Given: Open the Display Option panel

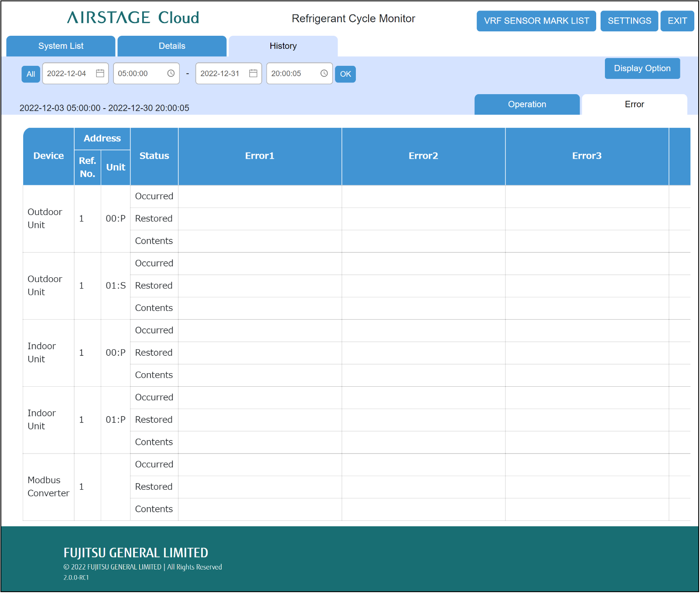Looking at the screenshot, I should 642,68.
